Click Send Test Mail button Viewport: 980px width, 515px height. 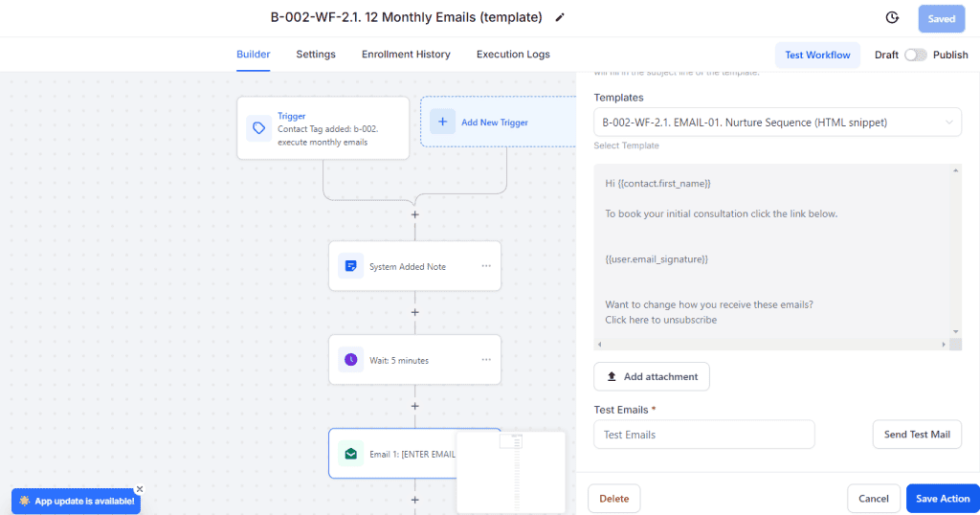click(x=917, y=435)
